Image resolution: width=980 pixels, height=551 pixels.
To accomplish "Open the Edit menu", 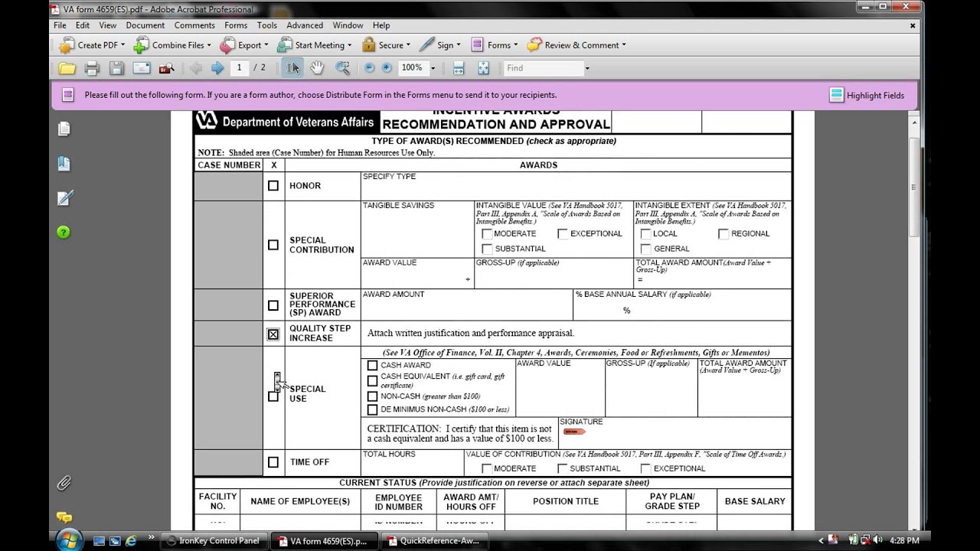I will [83, 25].
